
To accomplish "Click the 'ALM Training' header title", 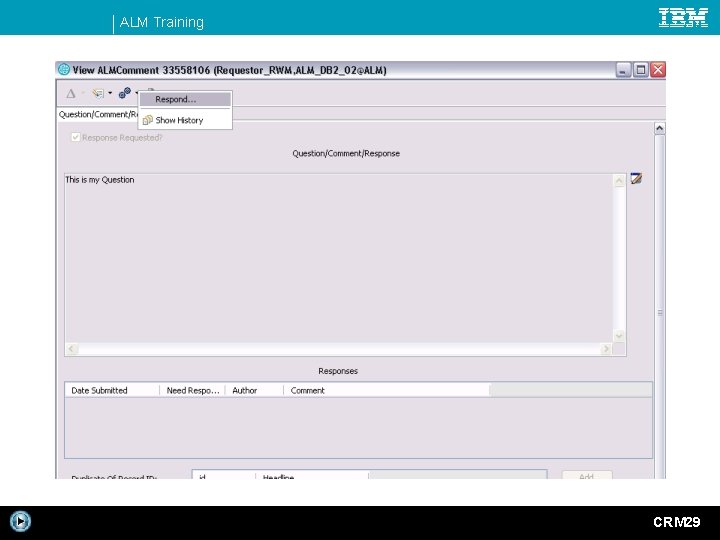I will (162, 22).
